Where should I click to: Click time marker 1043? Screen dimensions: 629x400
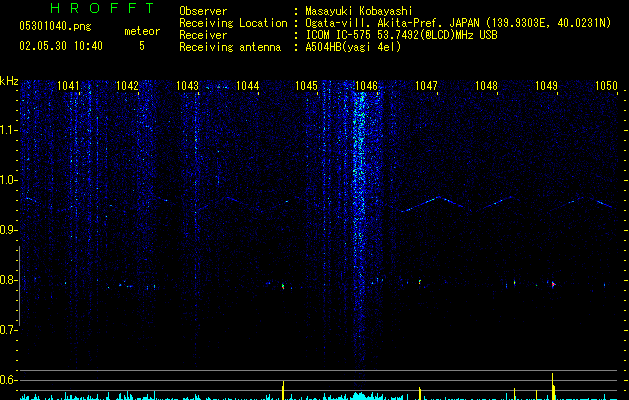pyautogui.click(x=187, y=86)
